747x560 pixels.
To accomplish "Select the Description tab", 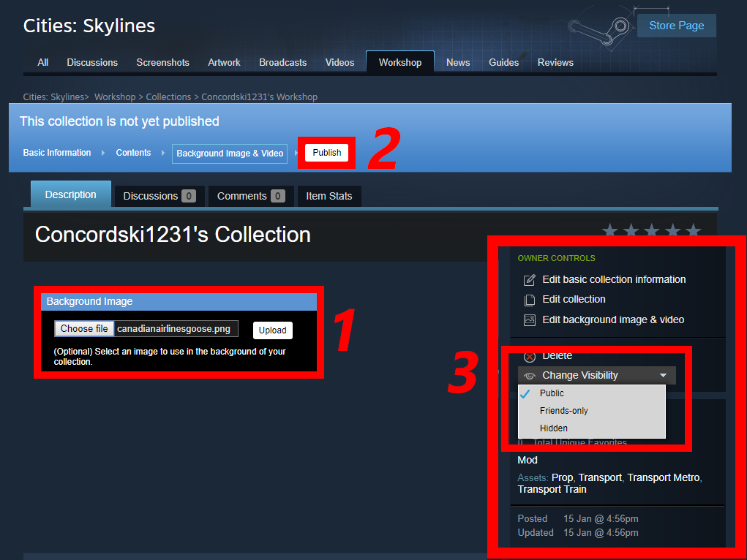I will [x=70, y=194].
